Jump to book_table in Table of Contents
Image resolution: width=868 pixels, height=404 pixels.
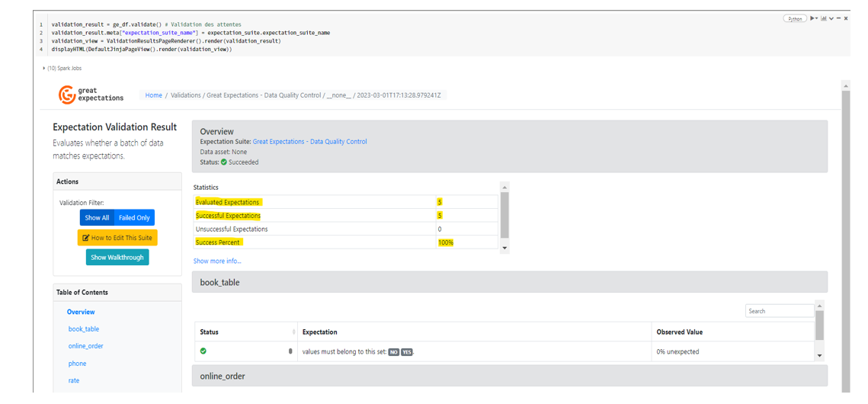click(84, 329)
